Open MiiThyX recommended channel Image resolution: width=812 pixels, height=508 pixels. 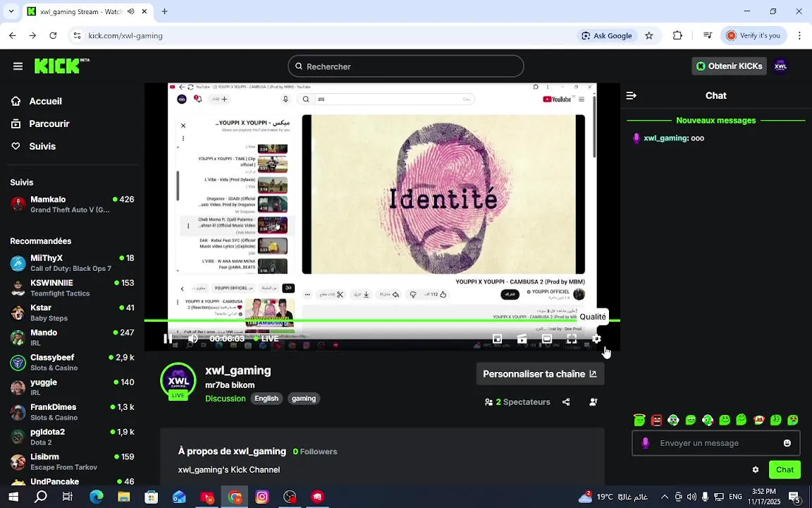pyautogui.click(x=72, y=262)
